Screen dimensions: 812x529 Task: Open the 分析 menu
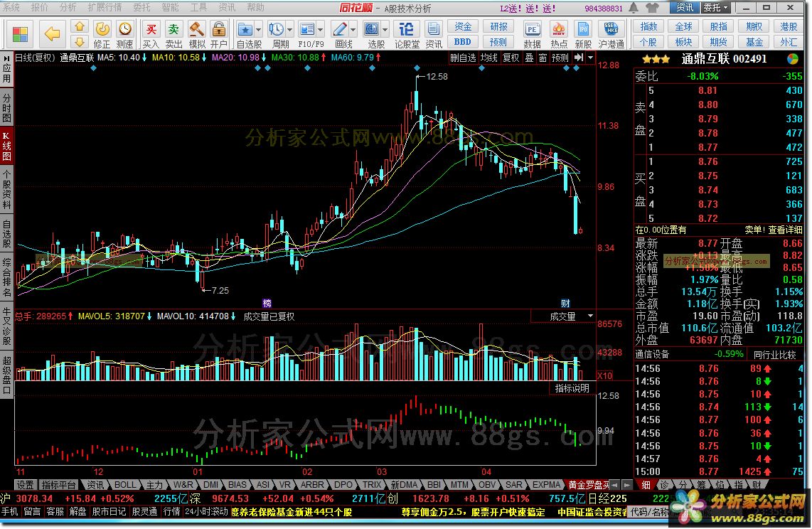coord(68,7)
